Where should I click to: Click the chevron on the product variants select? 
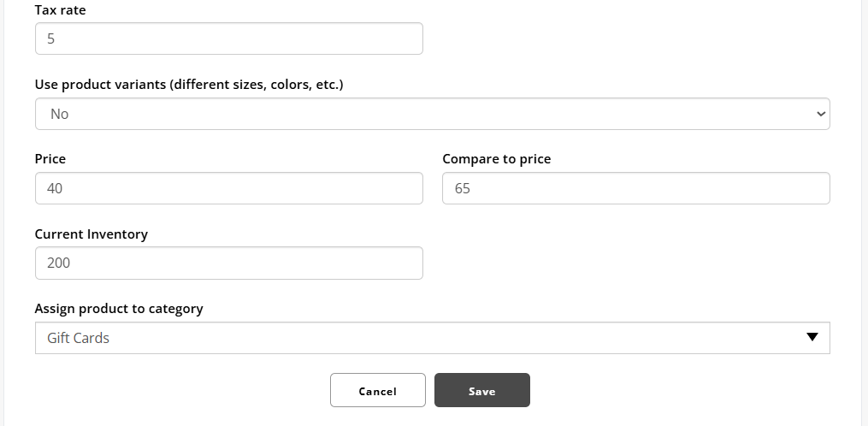tap(821, 114)
